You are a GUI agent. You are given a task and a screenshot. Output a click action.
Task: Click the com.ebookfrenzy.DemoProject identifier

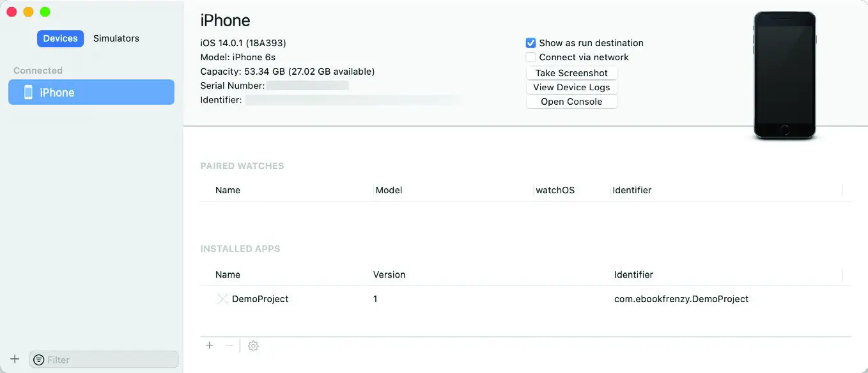click(x=681, y=299)
